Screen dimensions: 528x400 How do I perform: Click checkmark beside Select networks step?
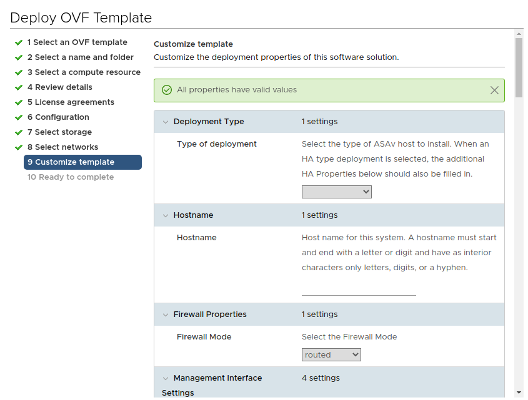pyautogui.click(x=19, y=147)
